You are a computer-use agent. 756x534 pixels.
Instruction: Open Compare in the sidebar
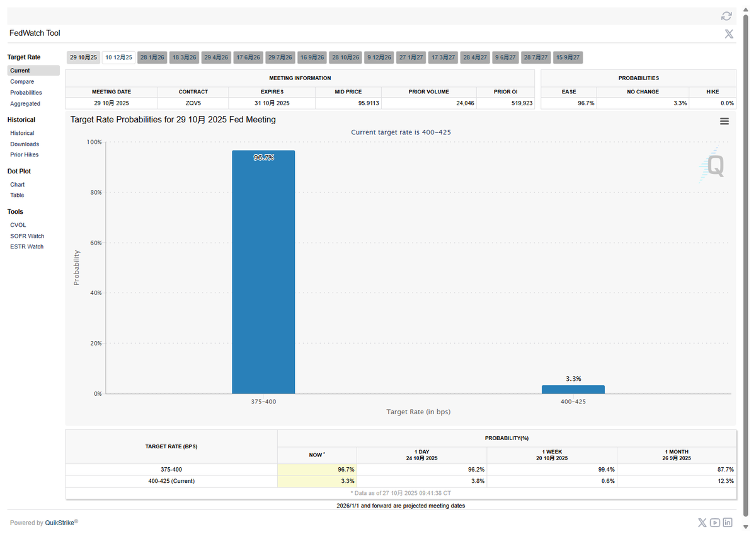coord(22,82)
